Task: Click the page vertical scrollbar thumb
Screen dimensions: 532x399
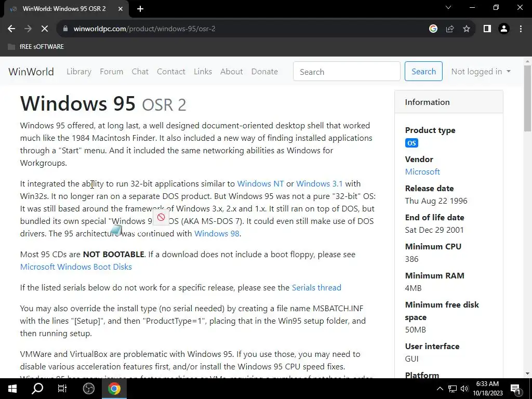Action: pos(527,98)
